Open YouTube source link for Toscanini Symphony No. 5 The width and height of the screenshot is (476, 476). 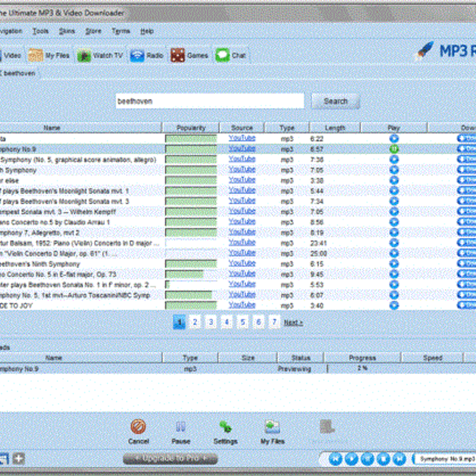click(x=242, y=295)
